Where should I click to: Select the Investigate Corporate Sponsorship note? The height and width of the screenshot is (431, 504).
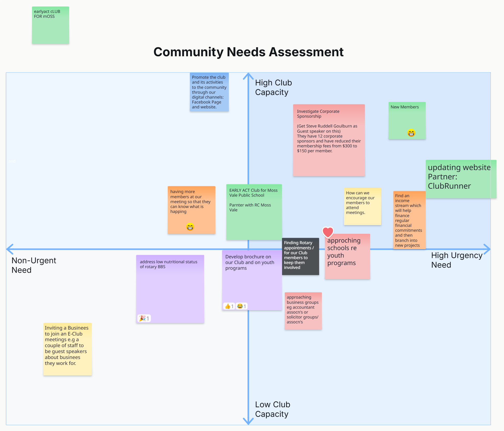point(329,140)
